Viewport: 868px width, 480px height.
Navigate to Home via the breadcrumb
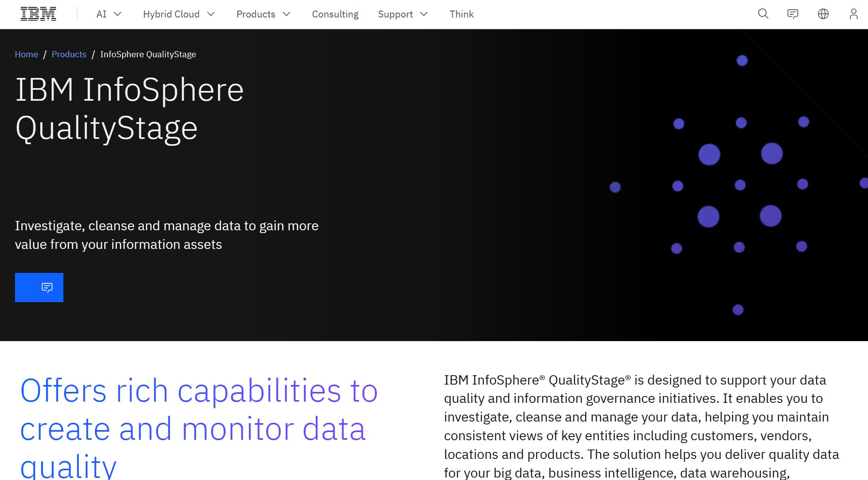pos(26,54)
